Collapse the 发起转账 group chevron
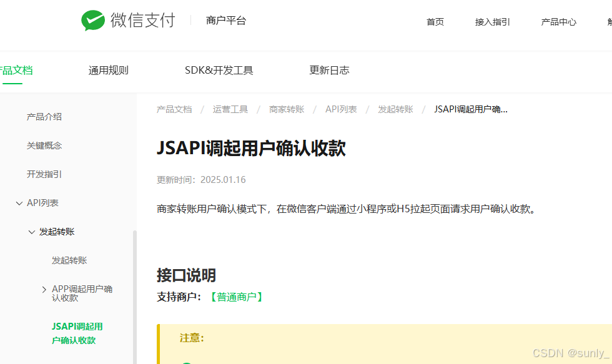Viewport: 612px width, 364px height. 32,232
